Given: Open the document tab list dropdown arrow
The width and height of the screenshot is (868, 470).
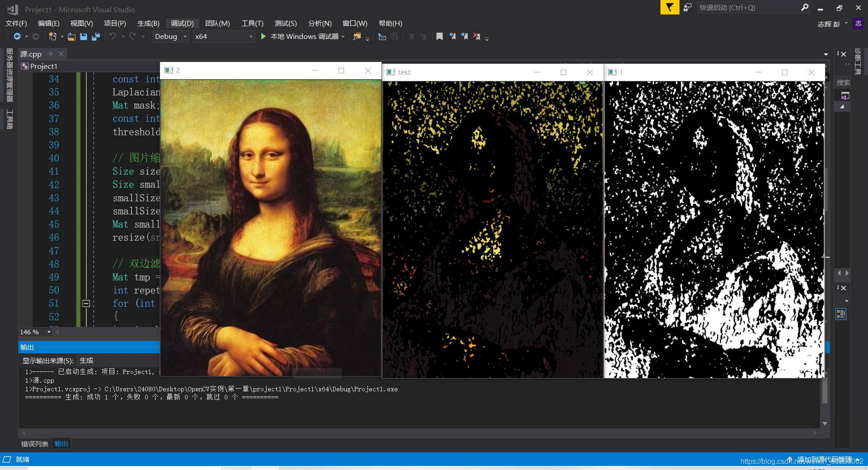Looking at the screenshot, I should click(x=826, y=54).
